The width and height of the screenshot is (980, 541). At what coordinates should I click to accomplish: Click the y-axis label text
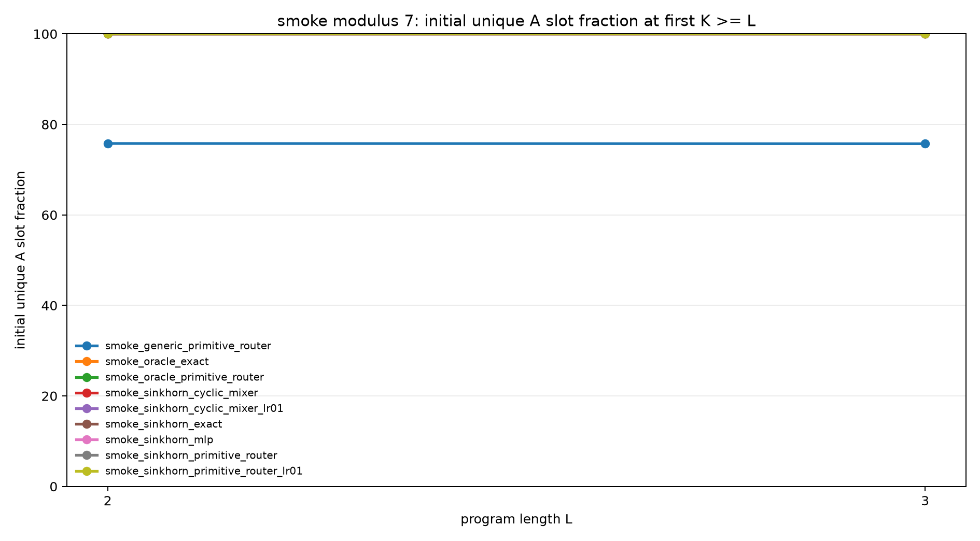[x=20, y=260]
